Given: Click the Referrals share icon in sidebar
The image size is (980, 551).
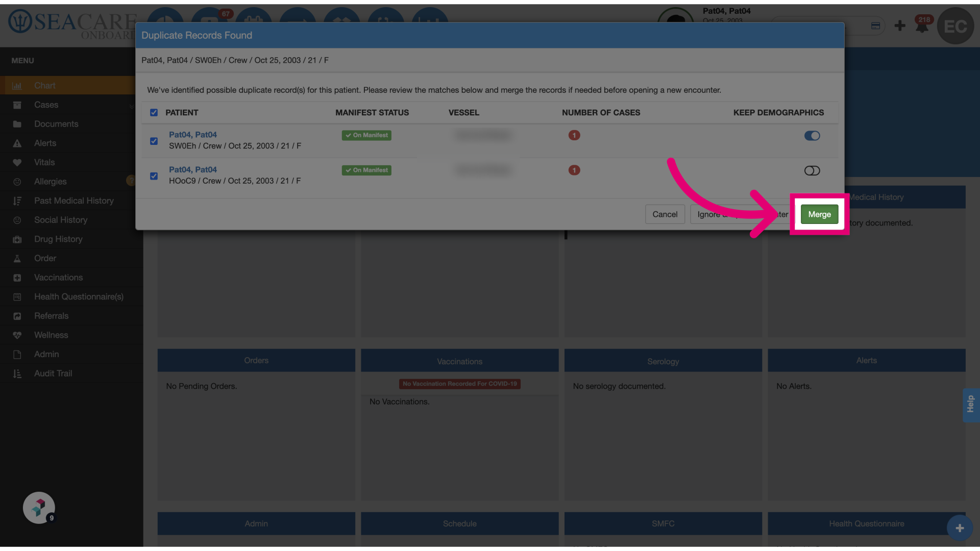Looking at the screenshot, I should [x=17, y=316].
